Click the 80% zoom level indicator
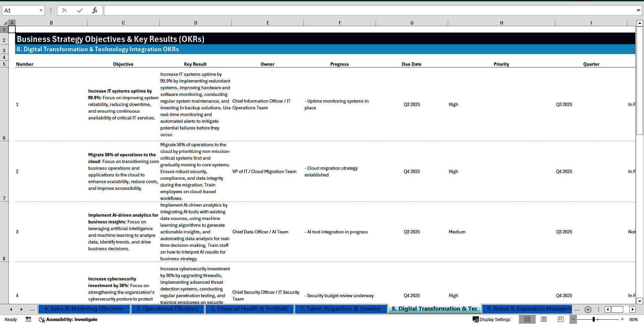644x324 pixels. [634, 319]
